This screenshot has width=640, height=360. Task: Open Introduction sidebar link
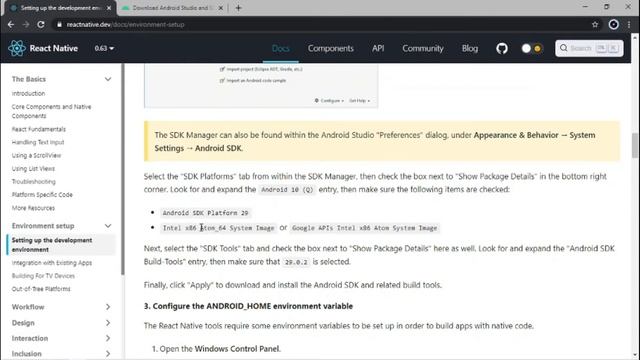28,93
